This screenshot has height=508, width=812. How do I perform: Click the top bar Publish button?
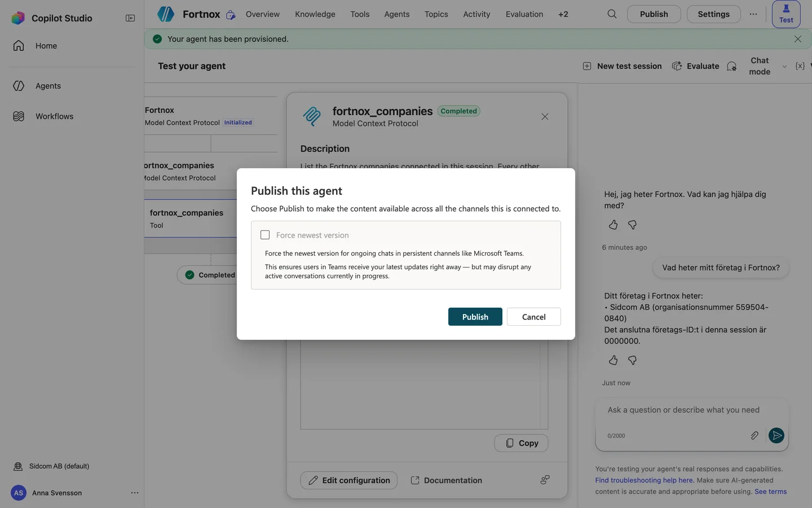coord(654,14)
